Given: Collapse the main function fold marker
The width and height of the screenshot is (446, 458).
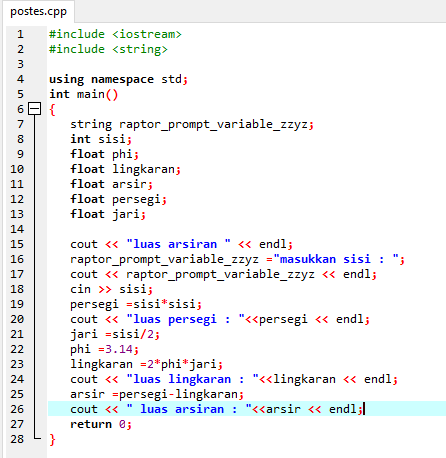Looking at the screenshot, I should point(34,109).
